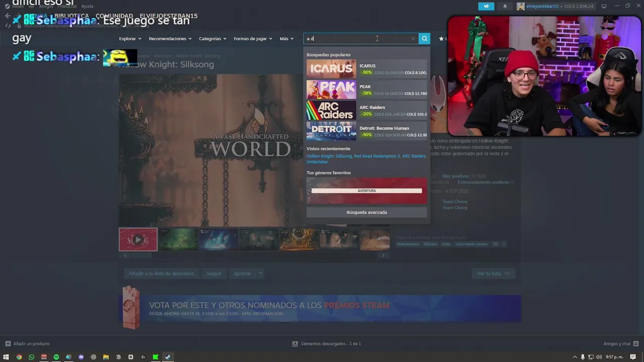This screenshot has width=644, height=362.
Task: Open the megaphone announcements button
Action: pos(486,6)
